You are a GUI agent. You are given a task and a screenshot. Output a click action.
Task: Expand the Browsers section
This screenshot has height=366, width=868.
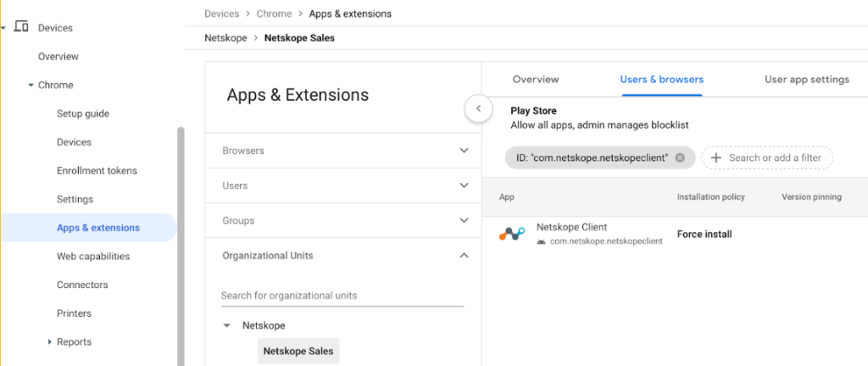465,150
